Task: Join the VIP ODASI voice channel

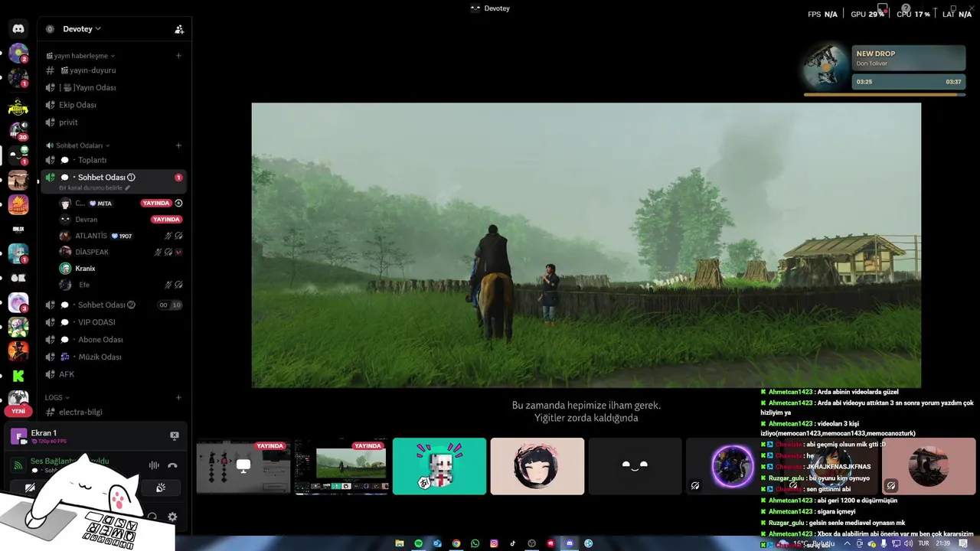Action: [113, 322]
